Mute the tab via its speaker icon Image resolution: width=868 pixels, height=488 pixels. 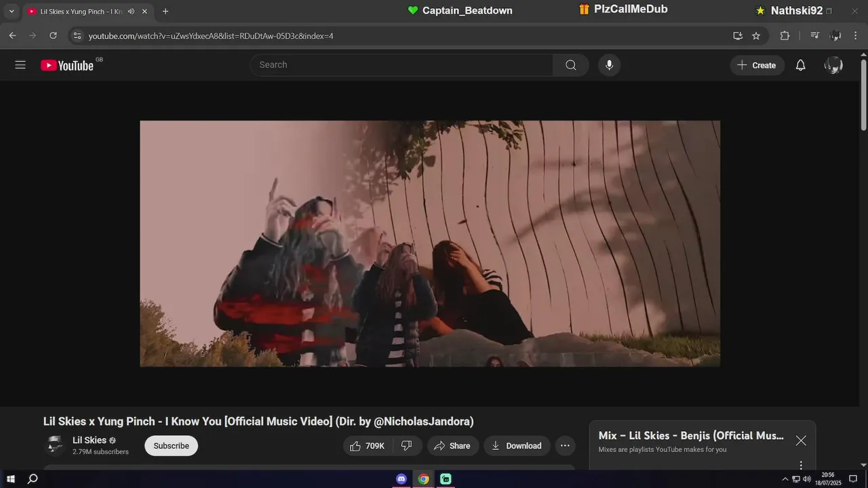click(131, 12)
